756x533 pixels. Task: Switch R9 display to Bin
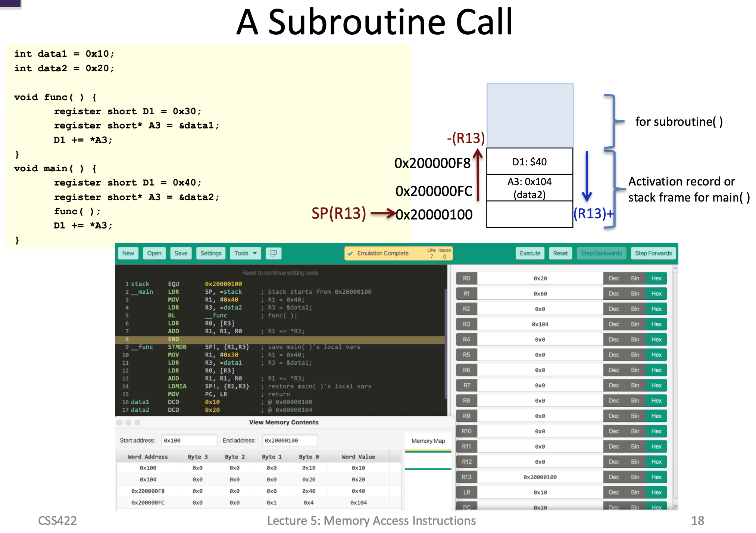click(635, 416)
